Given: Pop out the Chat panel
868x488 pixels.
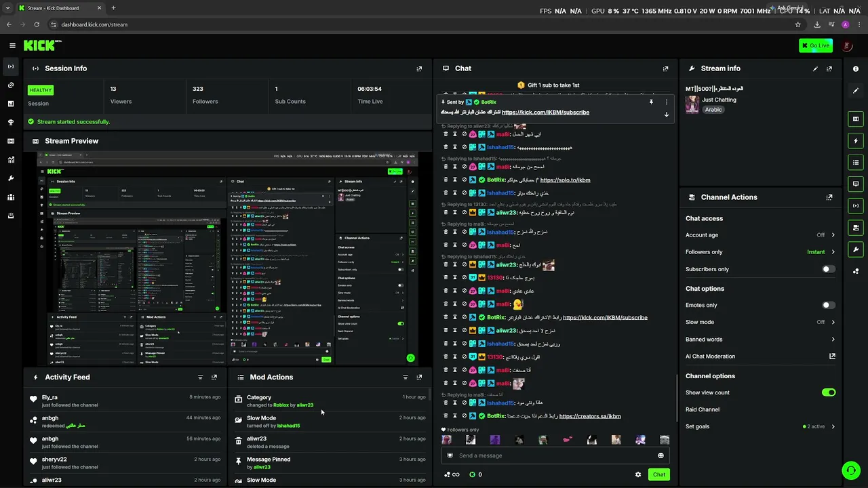Looking at the screenshot, I should (665, 68).
